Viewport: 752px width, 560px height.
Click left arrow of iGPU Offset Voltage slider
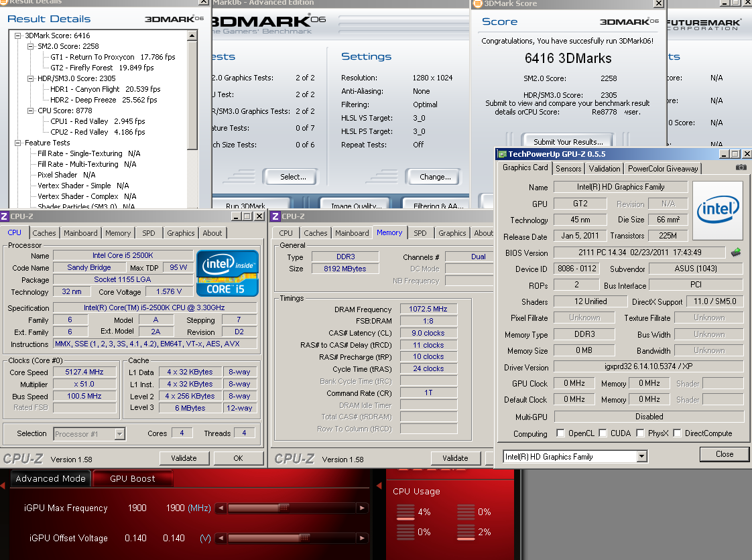(221, 538)
